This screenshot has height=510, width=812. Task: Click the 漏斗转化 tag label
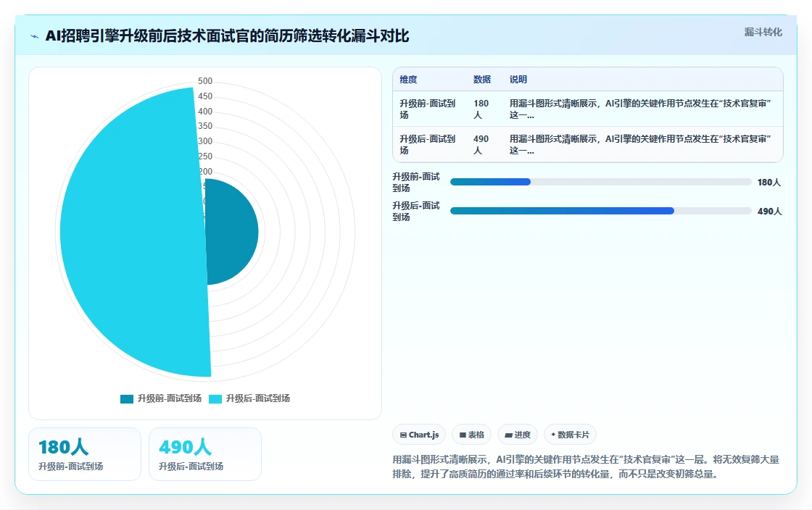763,32
